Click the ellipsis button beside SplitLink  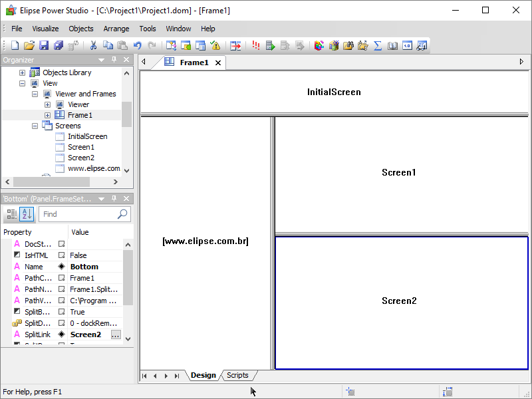[116, 334]
